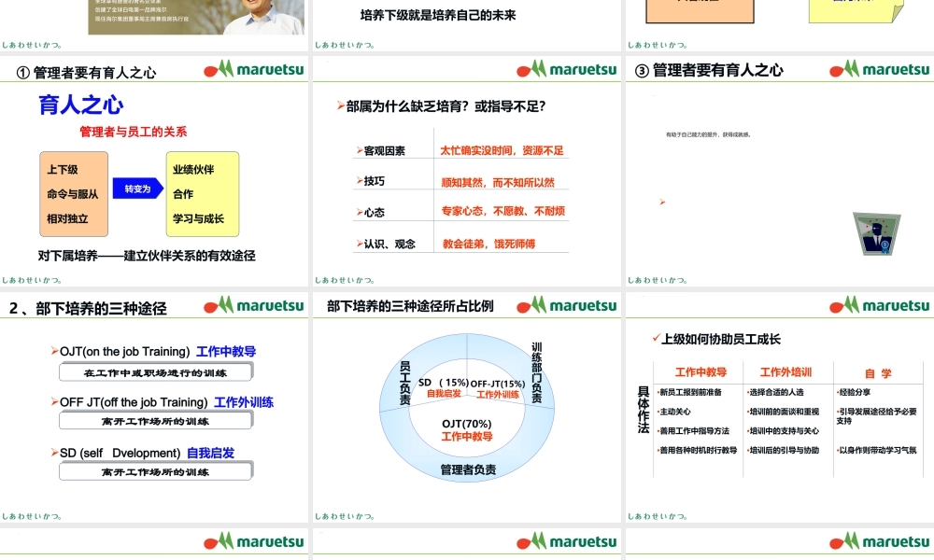This screenshot has height=560, width=934.
Task: Select slide titled ① 管理者要有育人之心
Action: point(154,172)
